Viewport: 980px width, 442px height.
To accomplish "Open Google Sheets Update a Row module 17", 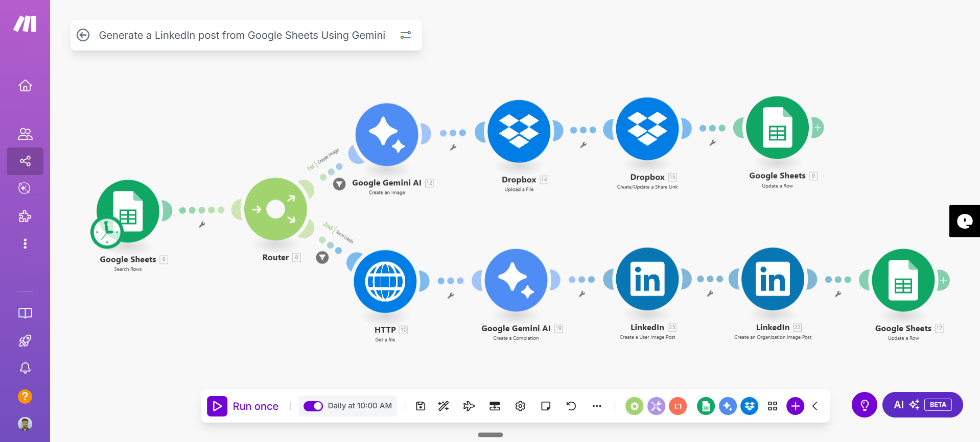I will [x=903, y=280].
